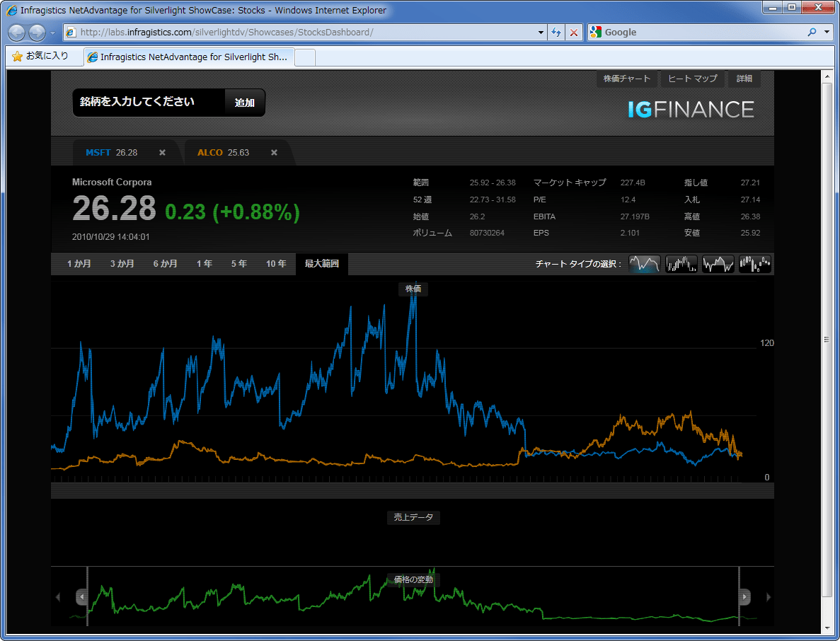Open the recent pages dropdown beside forward button
Viewport: 840px width, 641px height.
52,33
